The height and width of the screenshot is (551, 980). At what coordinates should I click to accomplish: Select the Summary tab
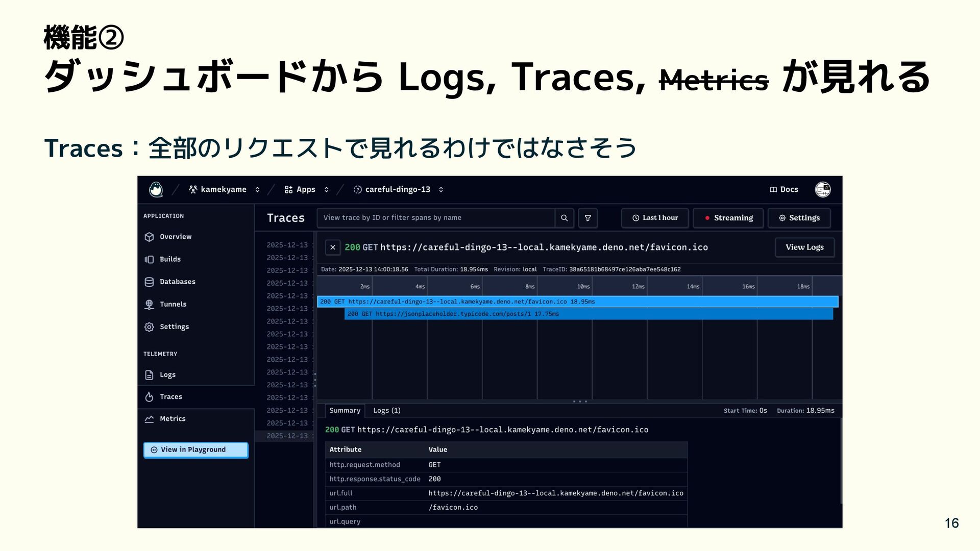(345, 411)
